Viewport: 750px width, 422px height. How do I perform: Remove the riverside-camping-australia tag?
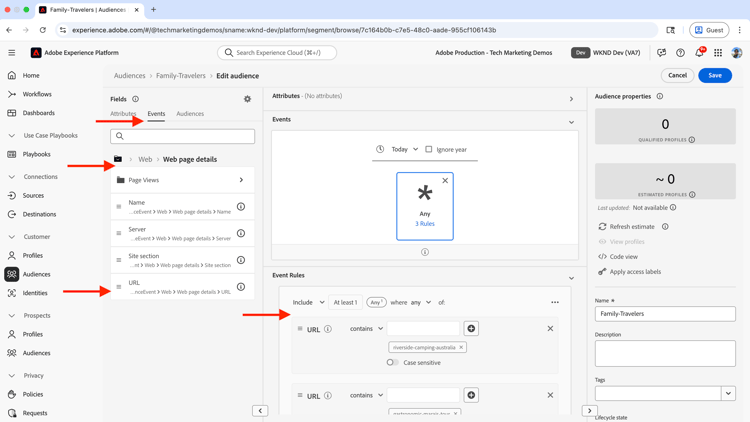click(461, 347)
